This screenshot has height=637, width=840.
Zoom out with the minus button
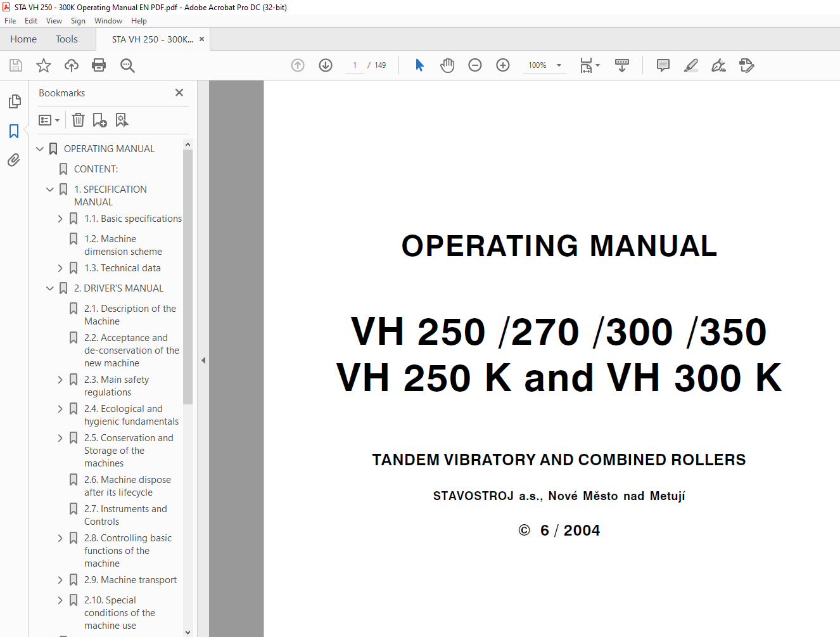(475, 65)
